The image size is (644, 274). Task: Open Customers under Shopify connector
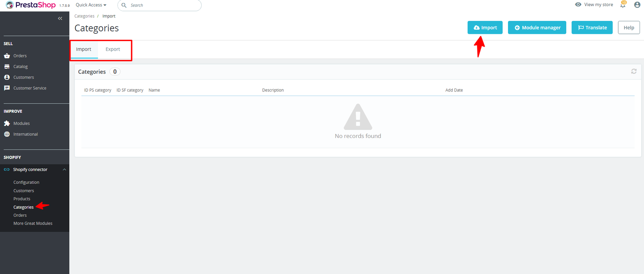click(24, 191)
